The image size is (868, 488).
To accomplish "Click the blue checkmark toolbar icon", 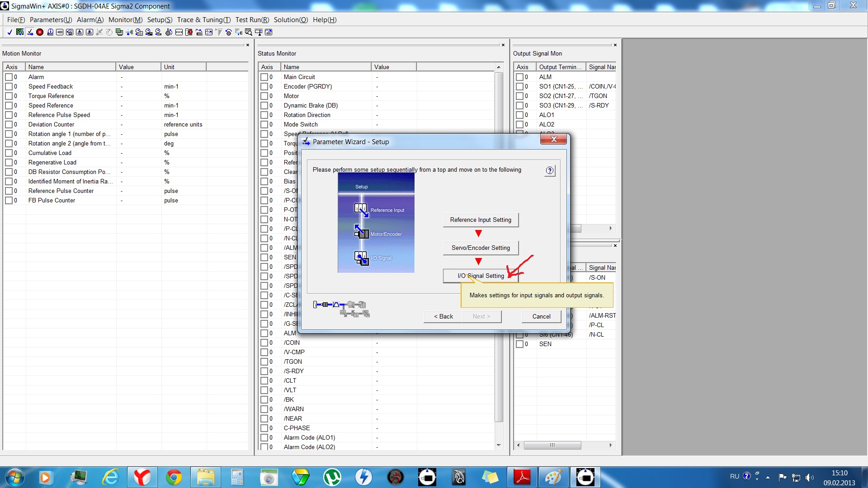I will pos(9,32).
